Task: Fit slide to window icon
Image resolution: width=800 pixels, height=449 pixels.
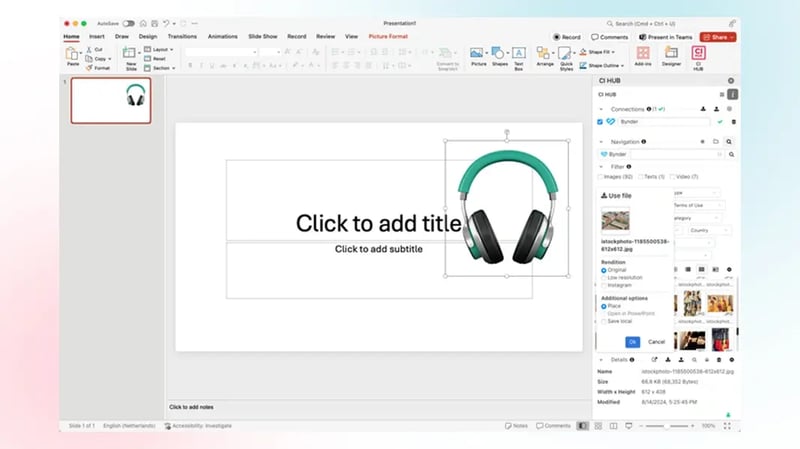Action: tap(727, 426)
